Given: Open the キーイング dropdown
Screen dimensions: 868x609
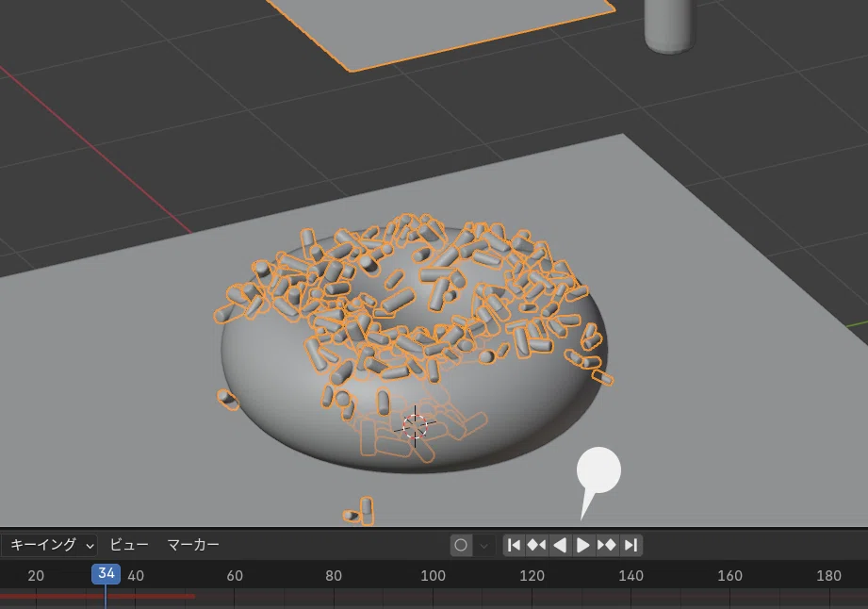Looking at the screenshot, I should coord(49,545).
